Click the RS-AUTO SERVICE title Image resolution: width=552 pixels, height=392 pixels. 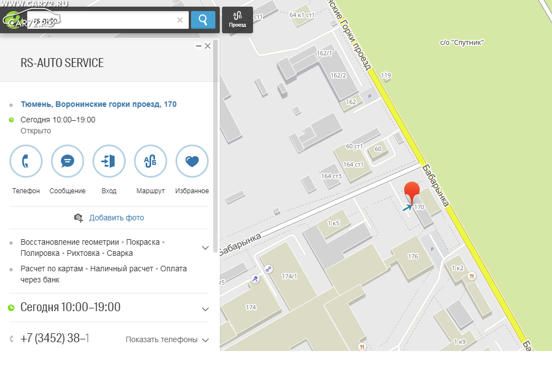pos(62,63)
